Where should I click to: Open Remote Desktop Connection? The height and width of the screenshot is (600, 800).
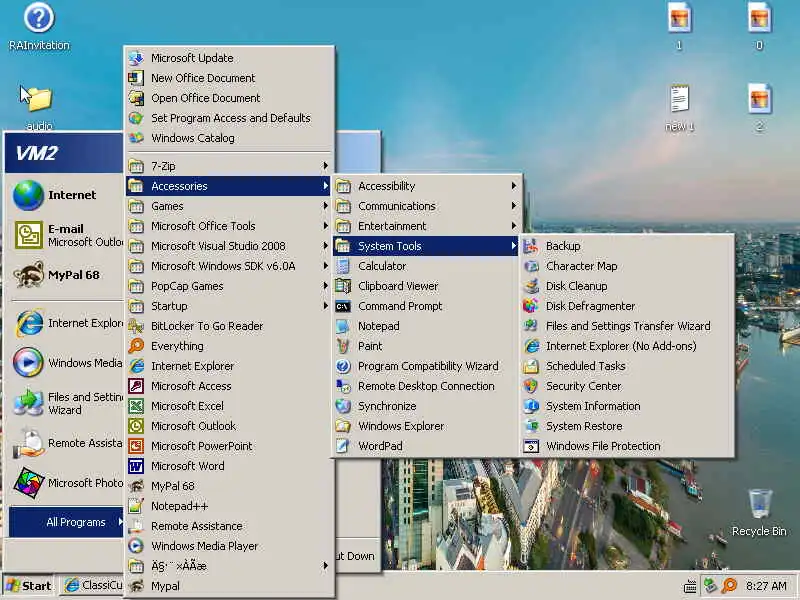[426, 386]
